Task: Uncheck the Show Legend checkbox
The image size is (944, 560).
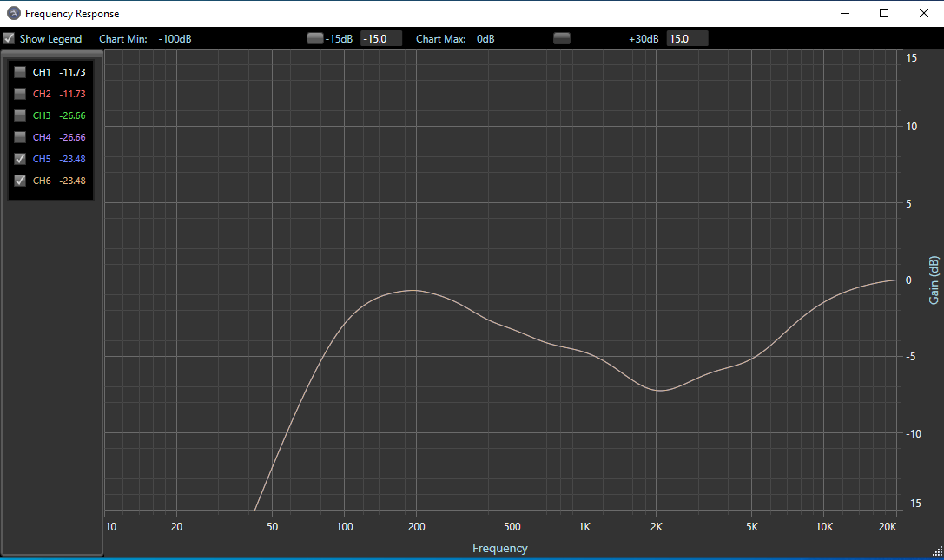Action: (x=9, y=38)
